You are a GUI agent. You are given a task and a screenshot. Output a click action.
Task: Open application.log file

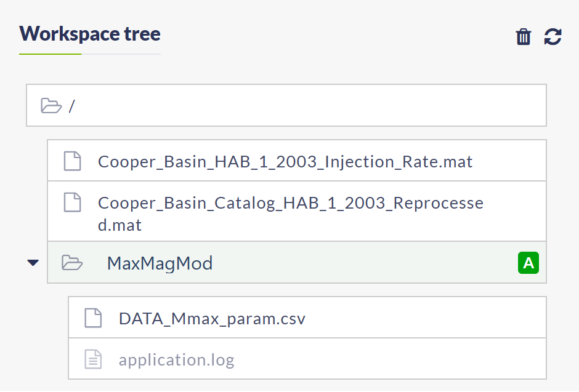point(177,360)
